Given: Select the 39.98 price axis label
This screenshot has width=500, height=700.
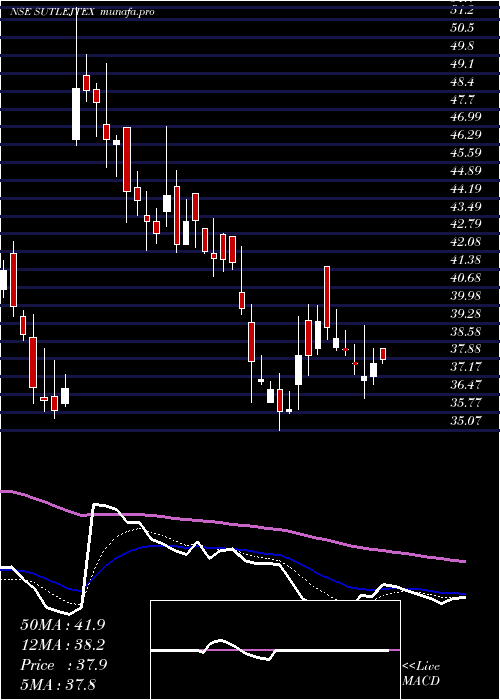Looking at the screenshot, I should point(466,296).
